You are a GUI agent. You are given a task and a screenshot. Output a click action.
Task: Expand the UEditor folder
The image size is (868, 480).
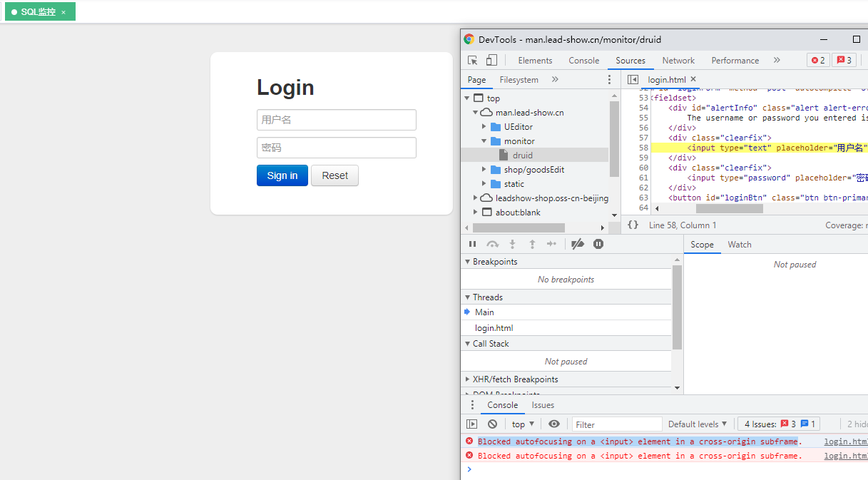coord(484,127)
